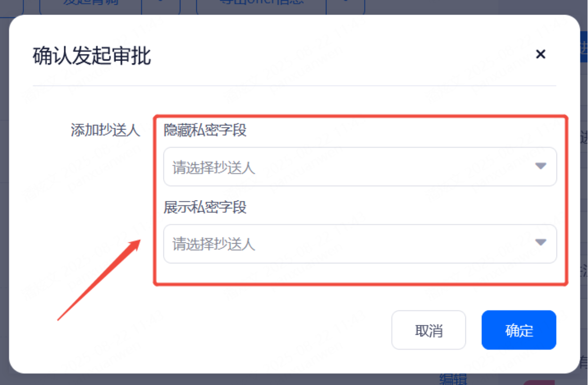Click the 展示私密字段 heading text
Viewport: 588px width, 385px height.
[205, 207]
